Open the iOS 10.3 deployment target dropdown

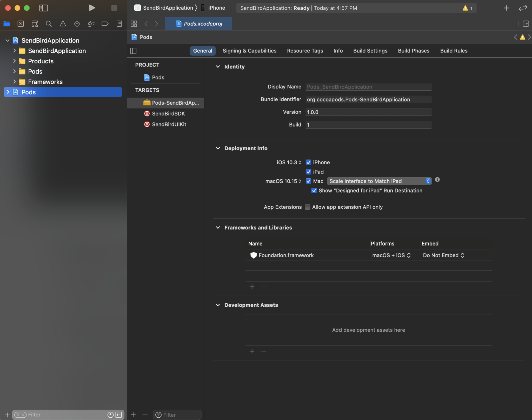pos(289,162)
